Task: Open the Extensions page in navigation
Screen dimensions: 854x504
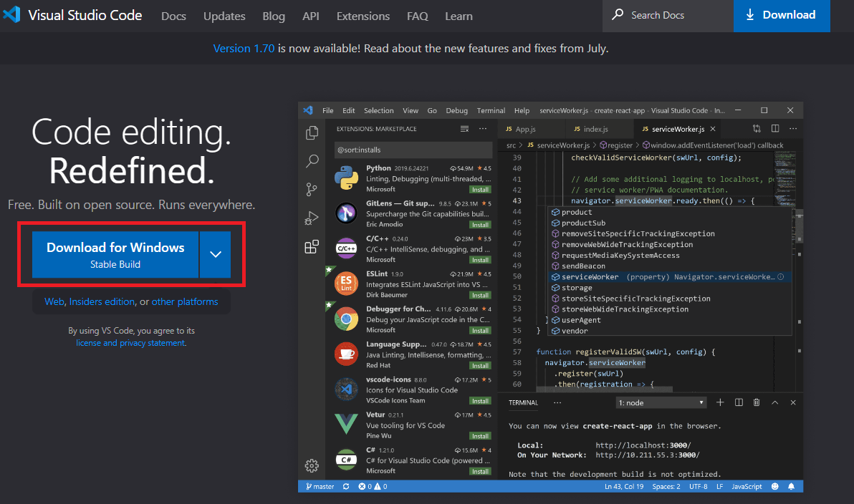Action: click(x=363, y=16)
